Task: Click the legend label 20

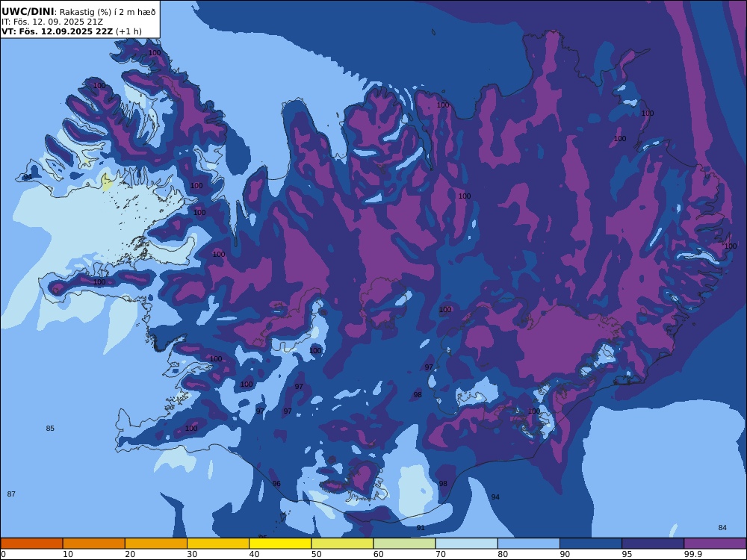Action: pyautogui.click(x=130, y=554)
